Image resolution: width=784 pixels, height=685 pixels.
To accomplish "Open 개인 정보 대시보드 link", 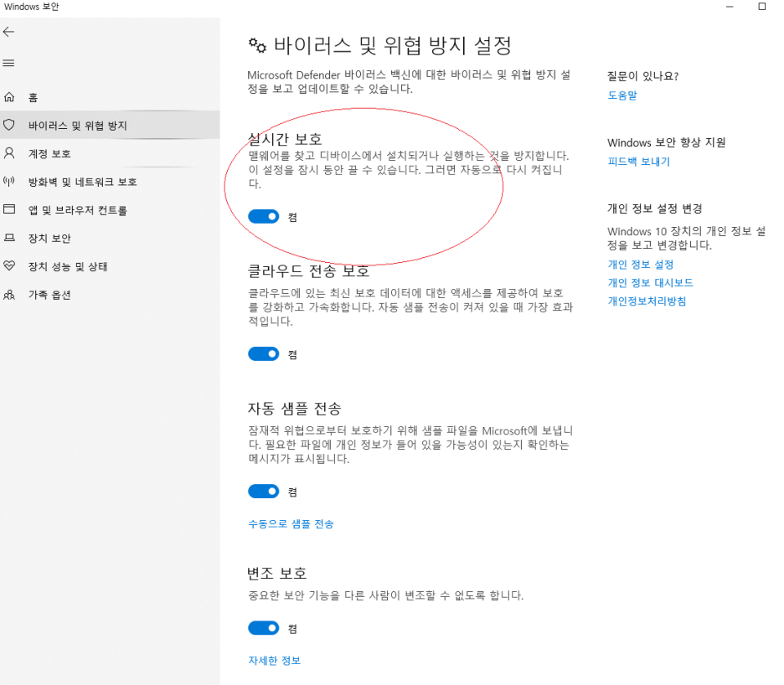I will [x=651, y=282].
